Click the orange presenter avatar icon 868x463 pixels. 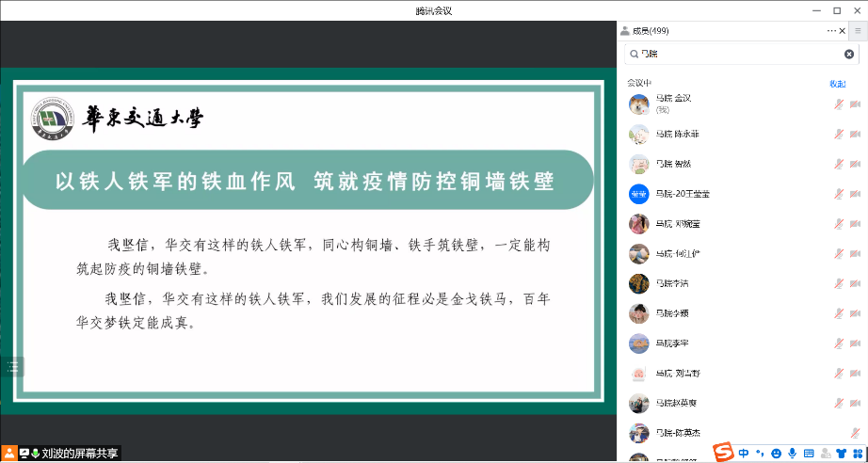[x=8, y=454]
